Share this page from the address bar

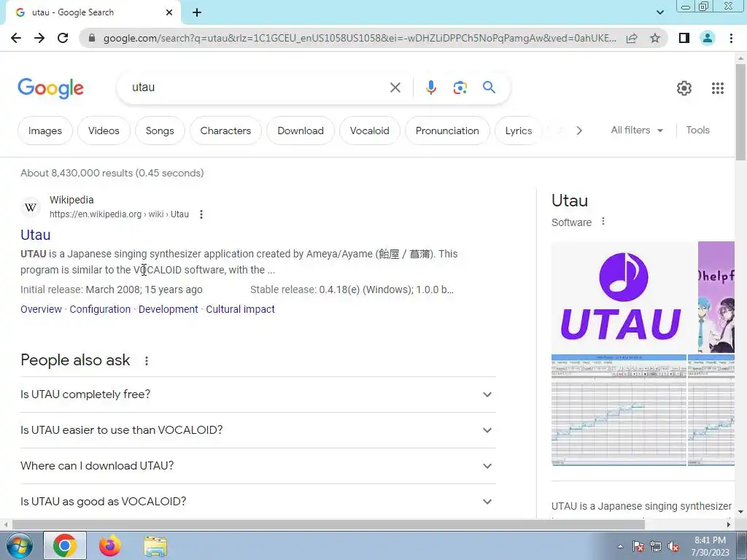click(632, 38)
